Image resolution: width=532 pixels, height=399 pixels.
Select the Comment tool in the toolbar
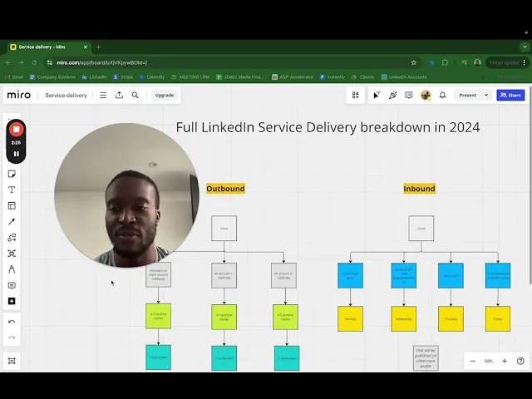tap(12, 285)
